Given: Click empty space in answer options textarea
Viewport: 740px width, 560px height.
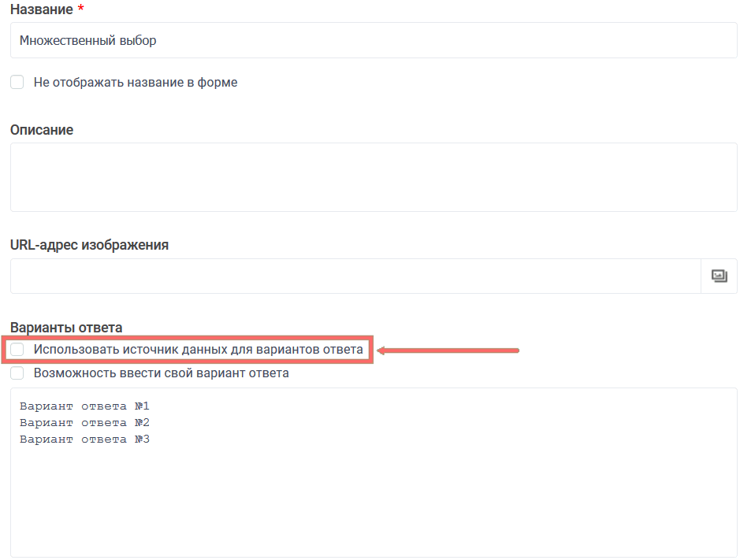Looking at the screenshot, I should coord(374,504).
